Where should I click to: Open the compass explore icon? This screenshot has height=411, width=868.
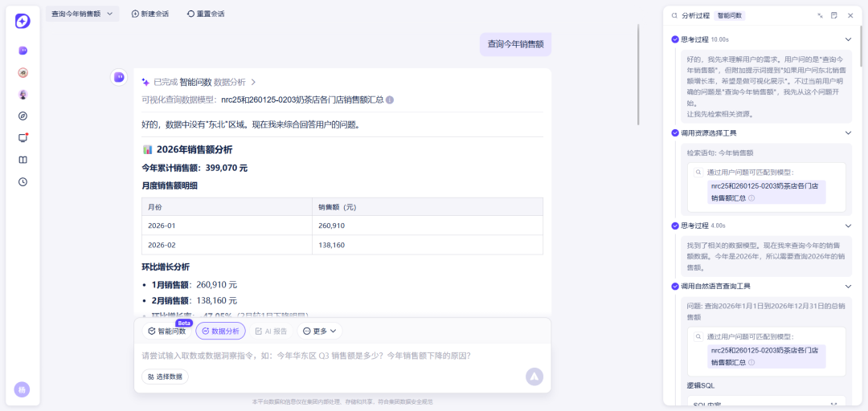(x=23, y=116)
